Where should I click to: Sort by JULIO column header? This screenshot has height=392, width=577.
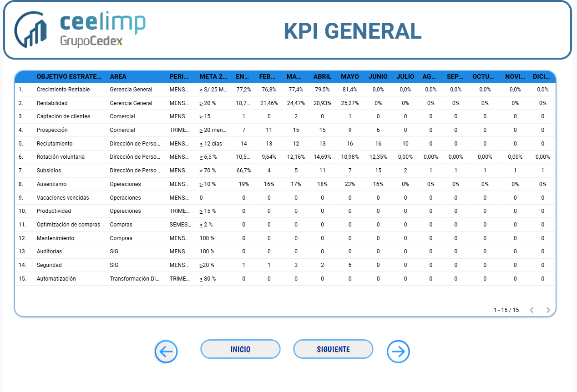(x=405, y=76)
